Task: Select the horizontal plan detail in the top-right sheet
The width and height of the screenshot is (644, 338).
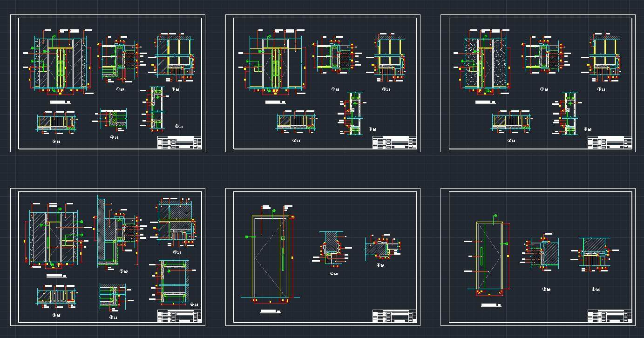Action: [511, 122]
